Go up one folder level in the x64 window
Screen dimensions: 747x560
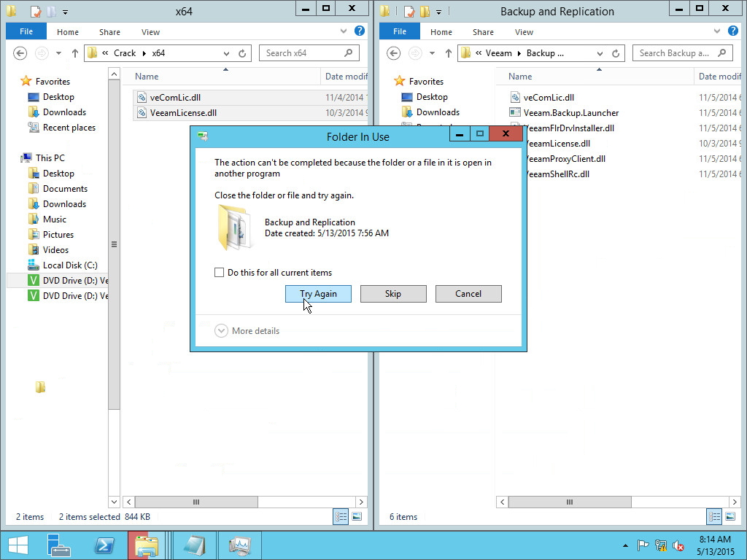click(x=75, y=53)
